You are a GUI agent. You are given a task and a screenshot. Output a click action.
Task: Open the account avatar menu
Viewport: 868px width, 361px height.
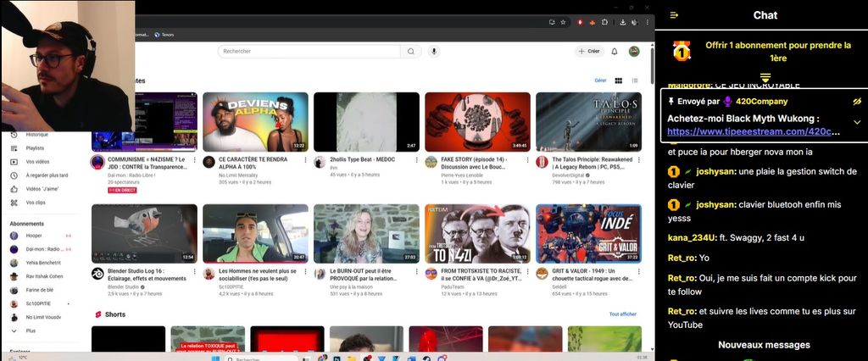tap(634, 52)
